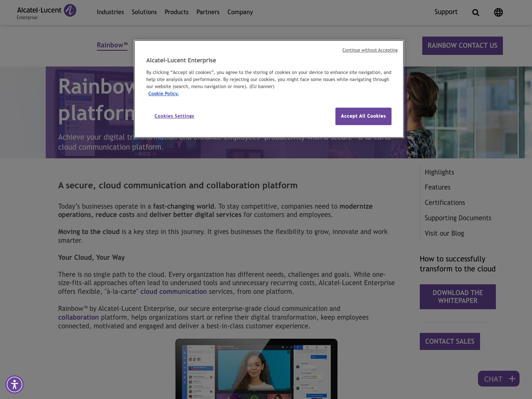Expand the Solutions menu
This screenshot has width=532, height=399.
(x=144, y=12)
